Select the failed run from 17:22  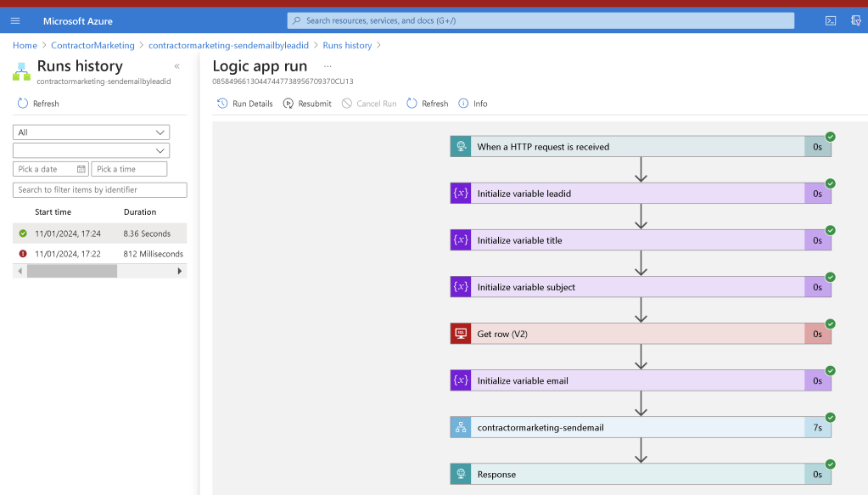pyautogui.click(x=99, y=254)
